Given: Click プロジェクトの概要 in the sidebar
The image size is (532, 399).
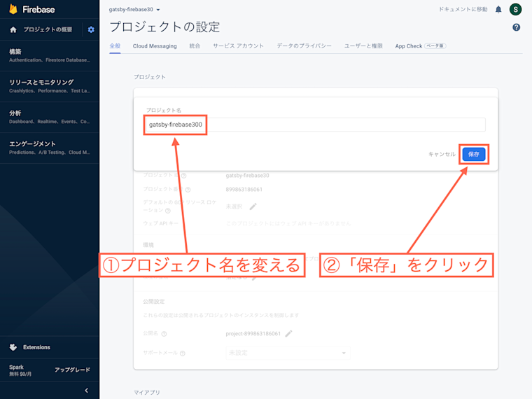Looking at the screenshot, I should click(48, 29).
